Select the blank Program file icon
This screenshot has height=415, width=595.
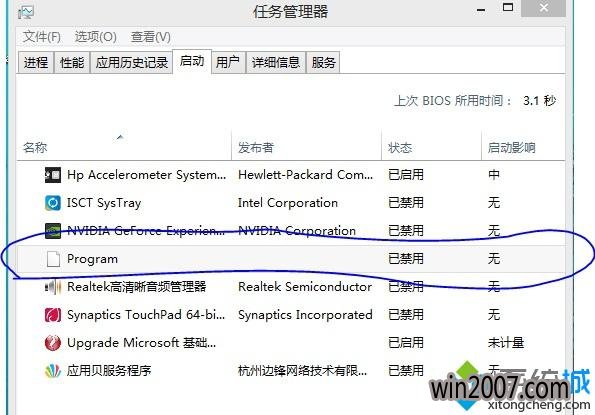(53, 259)
